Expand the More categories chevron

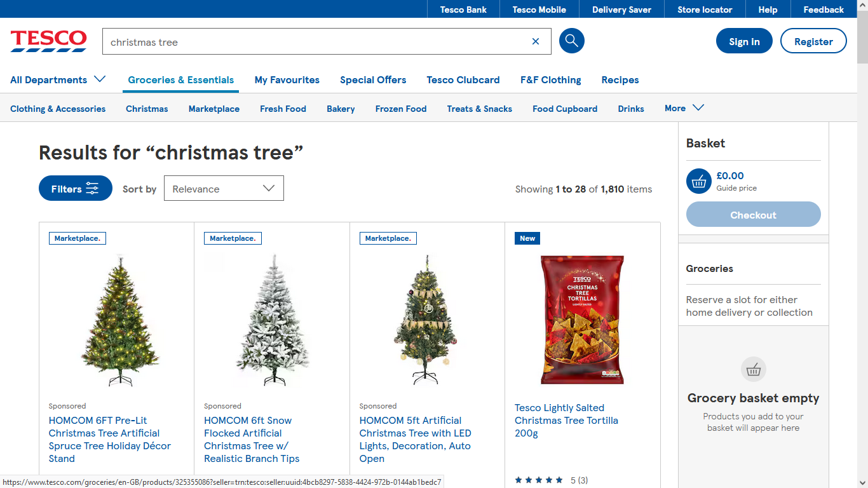click(684, 108)
